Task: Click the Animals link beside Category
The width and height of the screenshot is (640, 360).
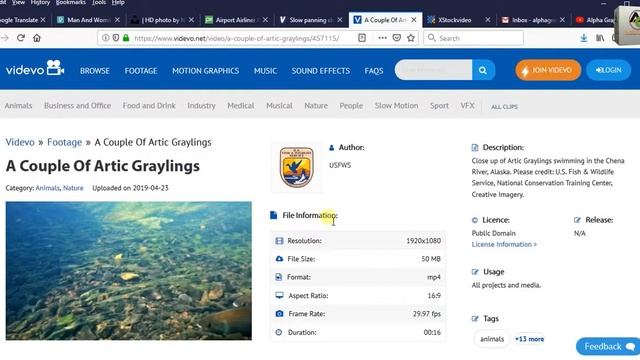Action: (47, 188)
